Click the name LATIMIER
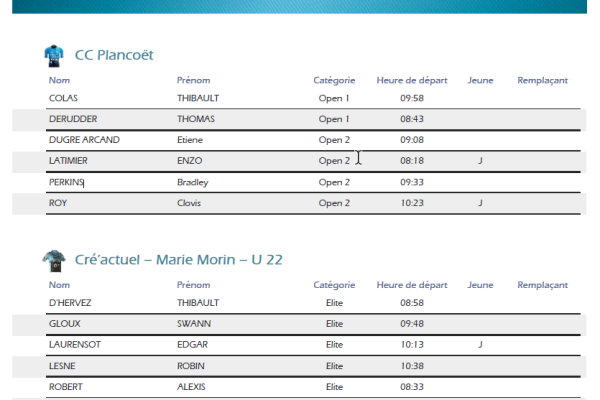 pos(68,161)
